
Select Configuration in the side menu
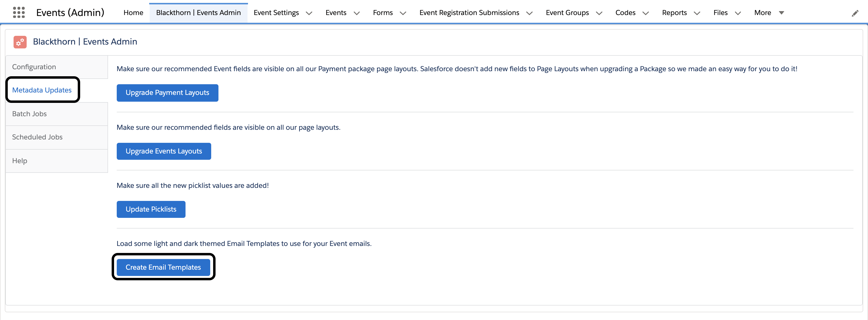tap(57, 67)
